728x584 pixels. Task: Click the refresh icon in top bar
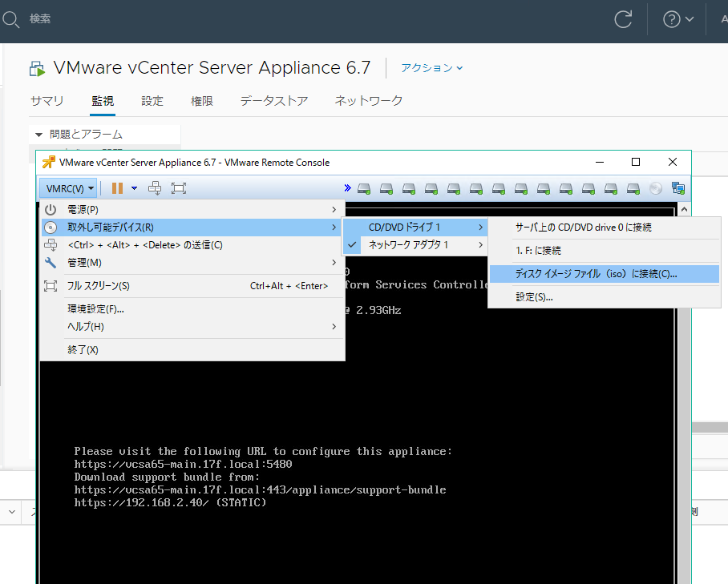tap(623, 19)
